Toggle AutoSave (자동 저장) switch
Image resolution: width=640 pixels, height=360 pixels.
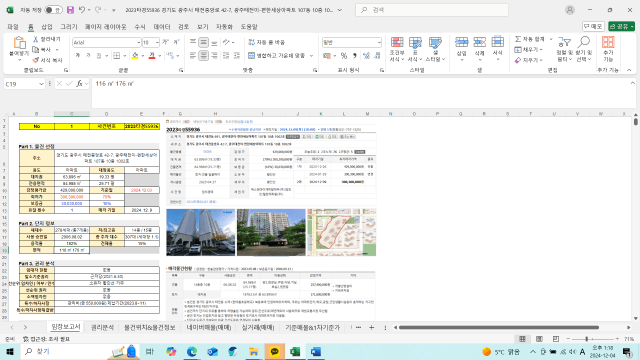(x=53, y=10)
